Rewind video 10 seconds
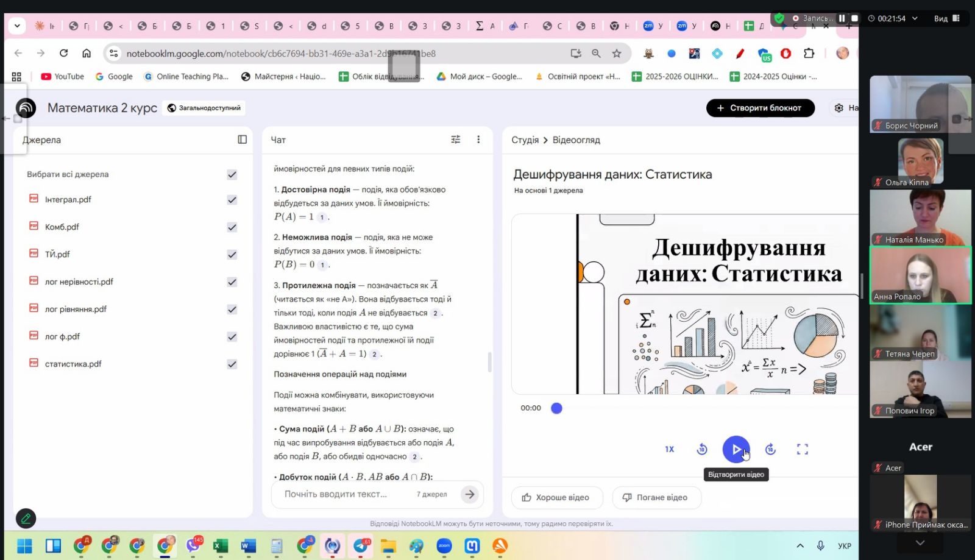 point(702,449)
